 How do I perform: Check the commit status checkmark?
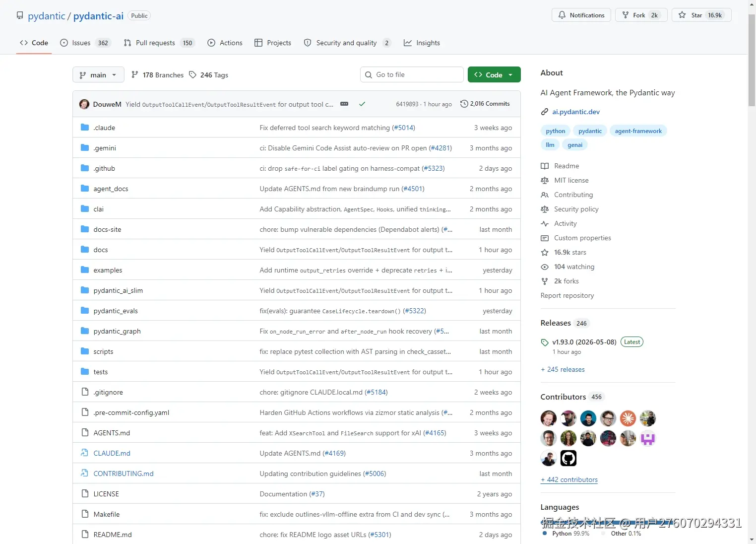pyautogui.click(x=362, y=104)
